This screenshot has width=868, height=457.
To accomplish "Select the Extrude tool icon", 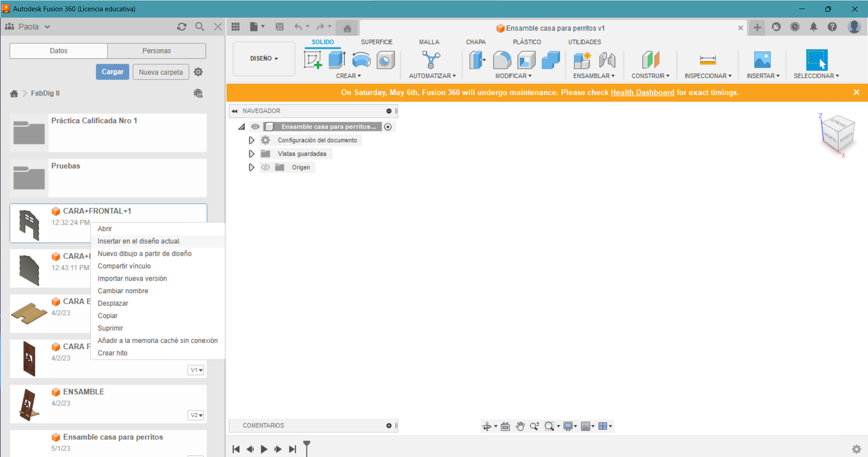I will pos(337,60).
